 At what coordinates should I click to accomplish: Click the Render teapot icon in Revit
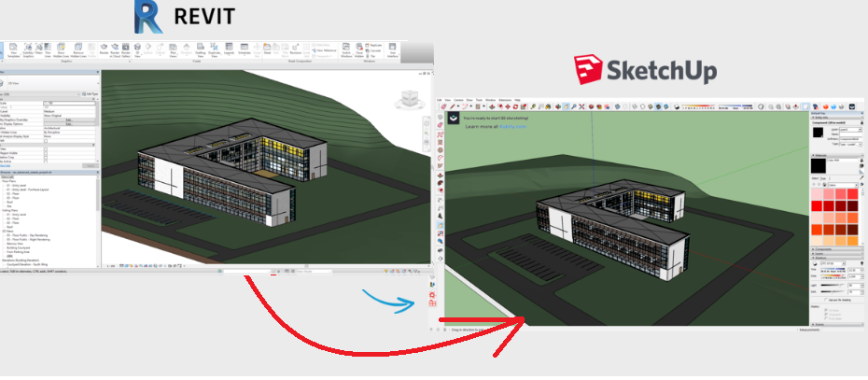(104, 49)
